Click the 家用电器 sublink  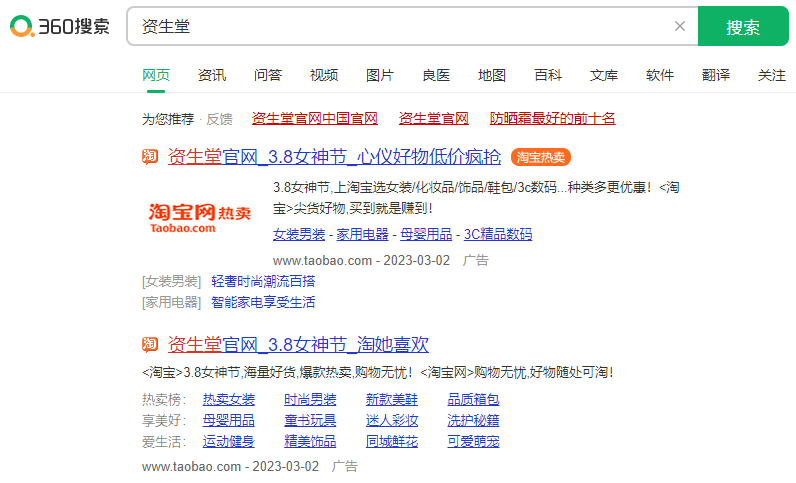(362, 234)
